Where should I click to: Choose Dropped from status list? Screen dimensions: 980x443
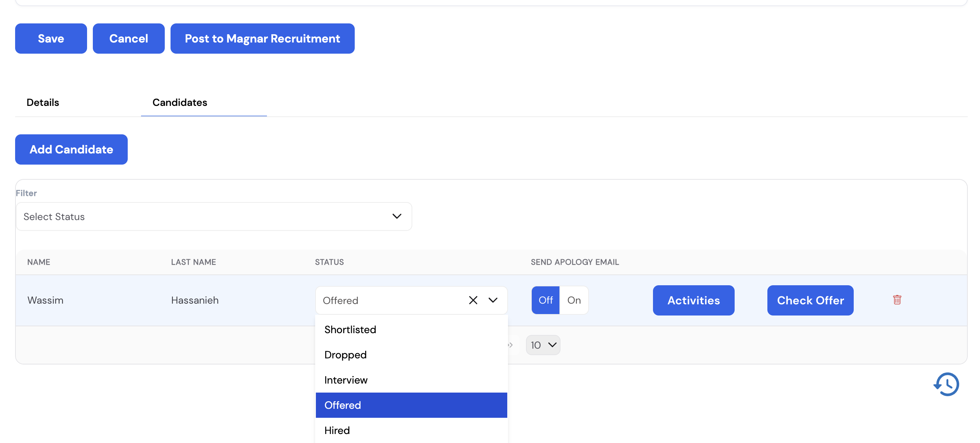coord(411,355)
